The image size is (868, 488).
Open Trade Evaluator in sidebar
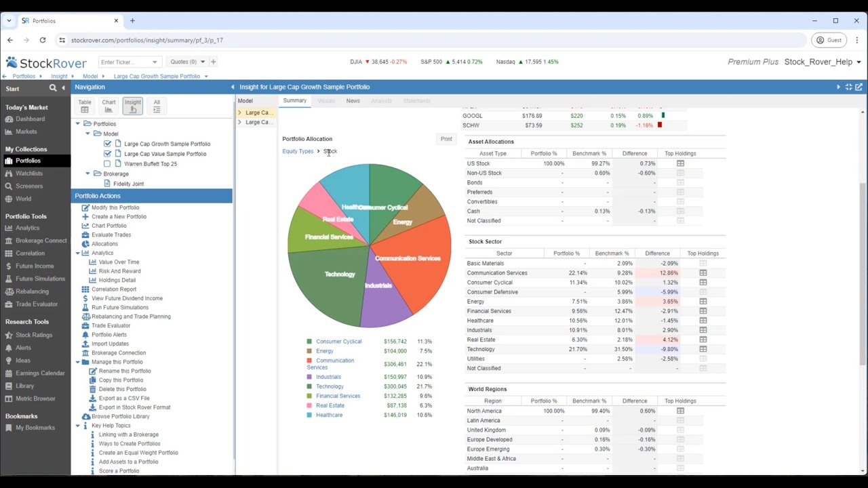tap(37, 304)
